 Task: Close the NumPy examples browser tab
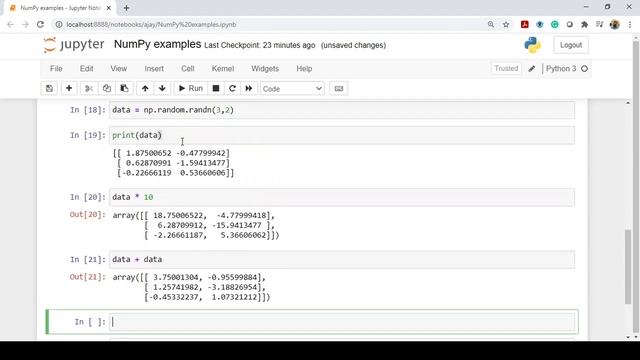click(x=109, y=8)
